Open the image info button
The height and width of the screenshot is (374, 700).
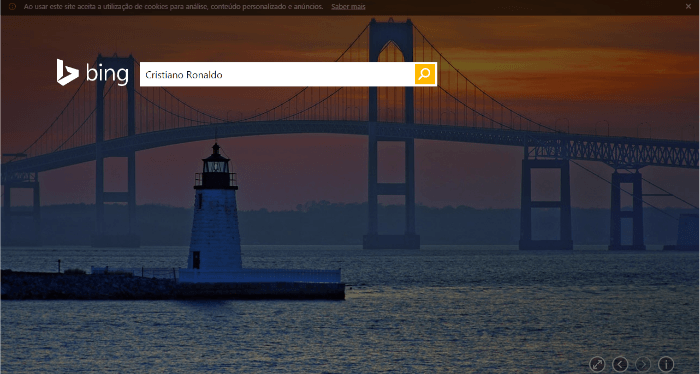[x=666, y=364]
